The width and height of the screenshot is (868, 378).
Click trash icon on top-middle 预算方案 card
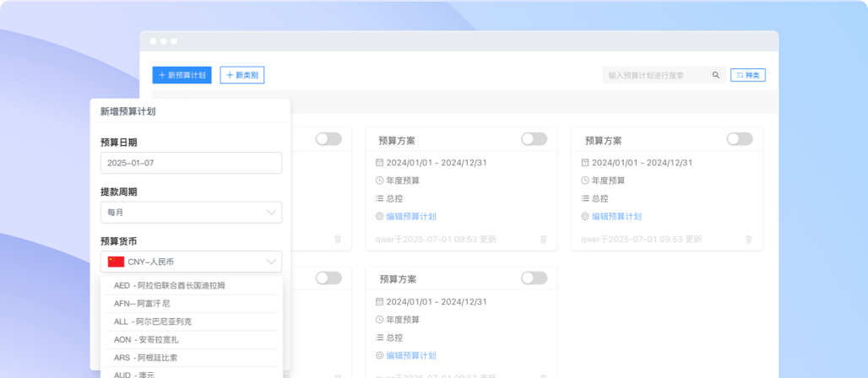pos(543,240)
